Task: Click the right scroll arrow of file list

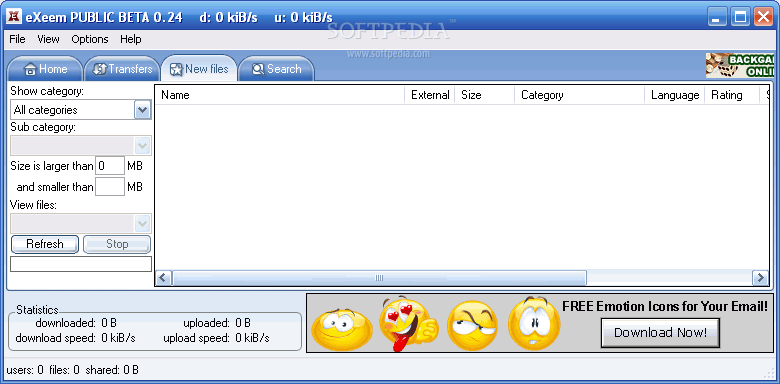Action: [760, 278]
